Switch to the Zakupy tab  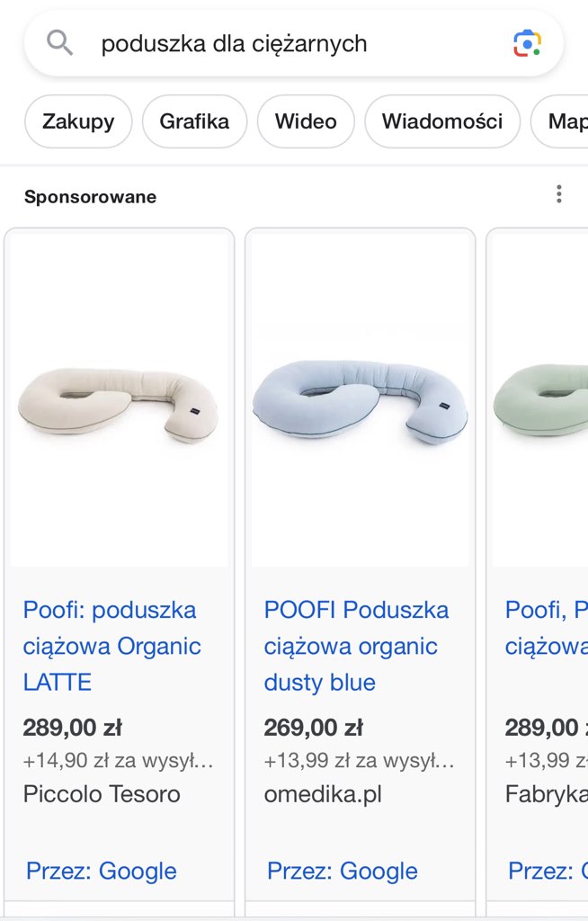(x=78, y=121)
